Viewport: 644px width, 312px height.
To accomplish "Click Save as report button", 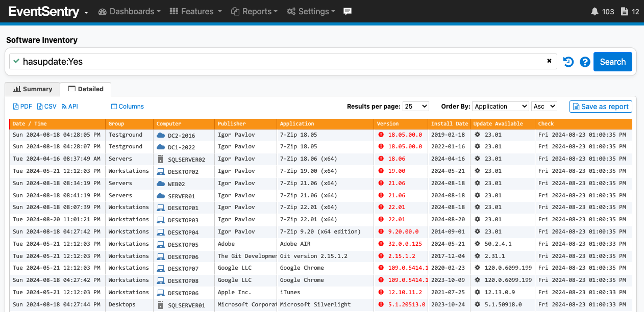I will click(601, 107).
